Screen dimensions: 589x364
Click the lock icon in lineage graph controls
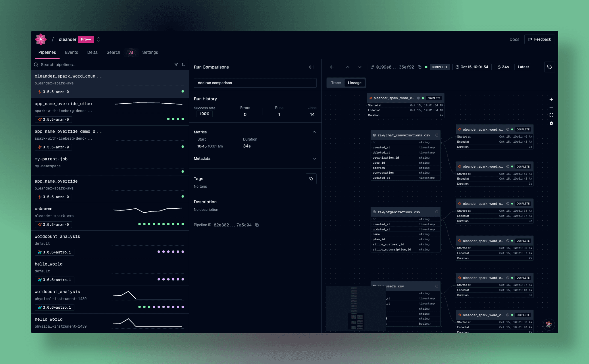(551, 123)
